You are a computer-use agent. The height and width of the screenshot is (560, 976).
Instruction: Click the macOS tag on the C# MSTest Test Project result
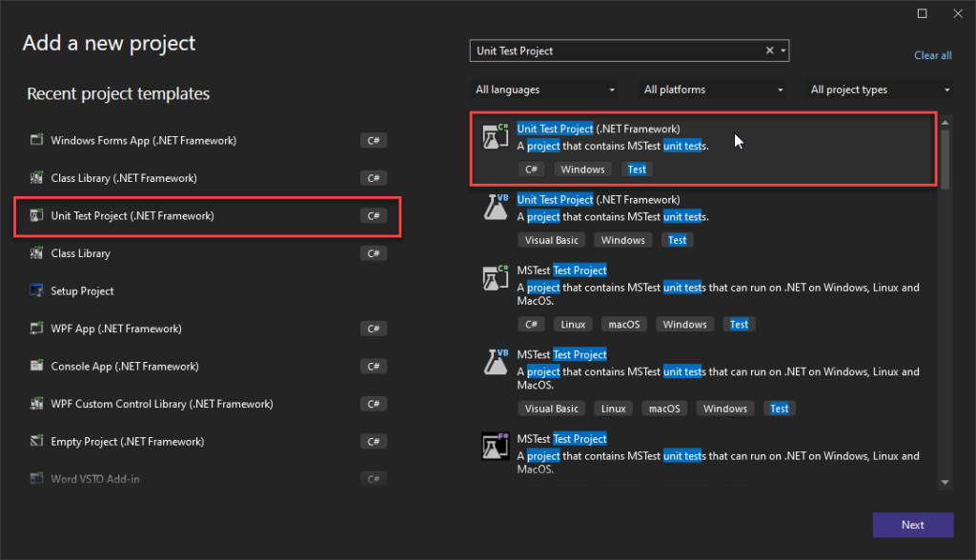pyautogui.click(x=624, y=324)
